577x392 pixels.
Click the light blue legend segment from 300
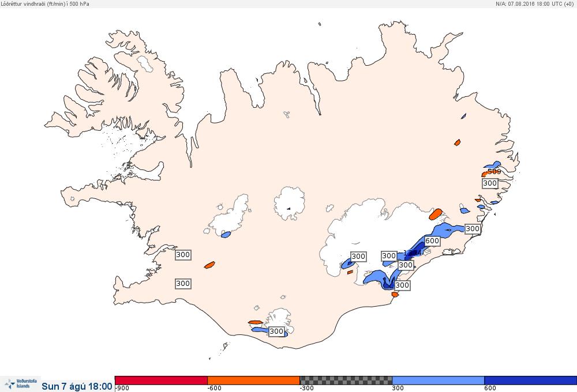click(x=439, y=380)
